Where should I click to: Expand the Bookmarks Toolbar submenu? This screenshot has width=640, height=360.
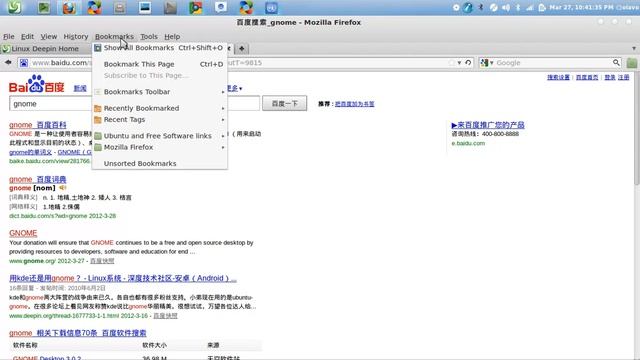click(x=160, y=92)
